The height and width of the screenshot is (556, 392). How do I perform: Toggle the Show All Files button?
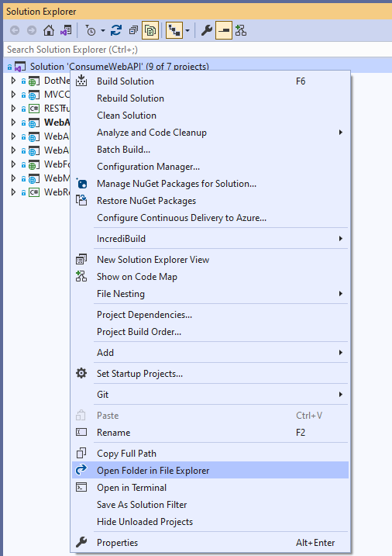tap(150, 30)
